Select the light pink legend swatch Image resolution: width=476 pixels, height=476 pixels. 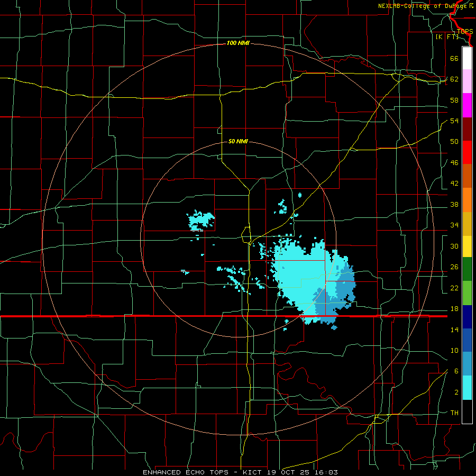(467, 81)
